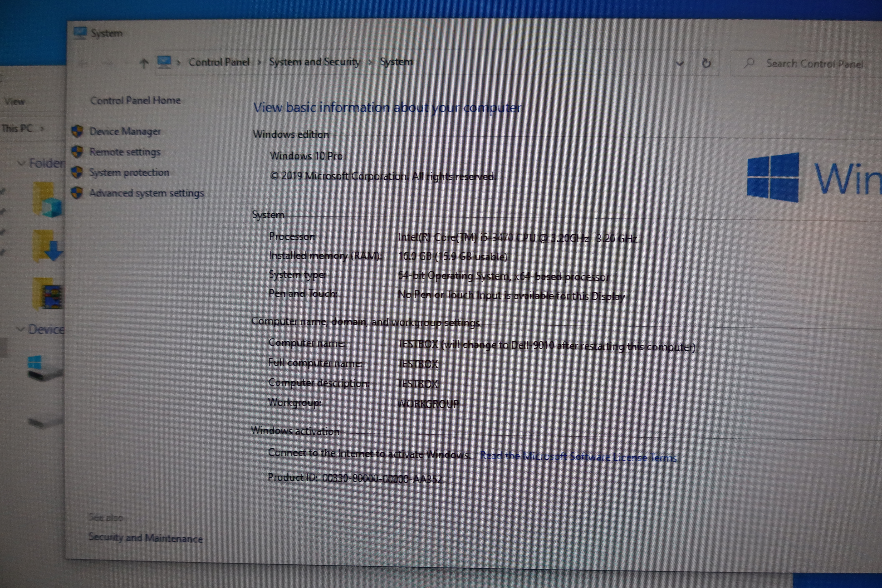
Task: Click the refresh button in the address bar
Action: [706, 63]
